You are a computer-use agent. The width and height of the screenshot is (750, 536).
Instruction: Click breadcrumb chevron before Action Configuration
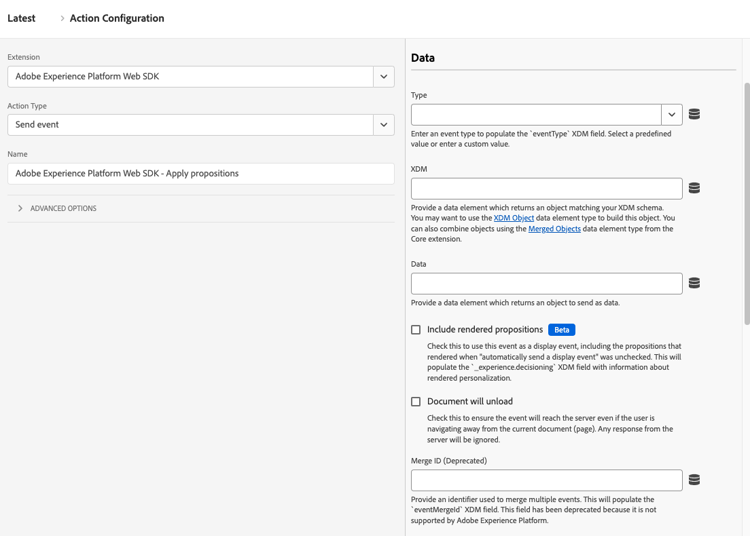[61, 18]
